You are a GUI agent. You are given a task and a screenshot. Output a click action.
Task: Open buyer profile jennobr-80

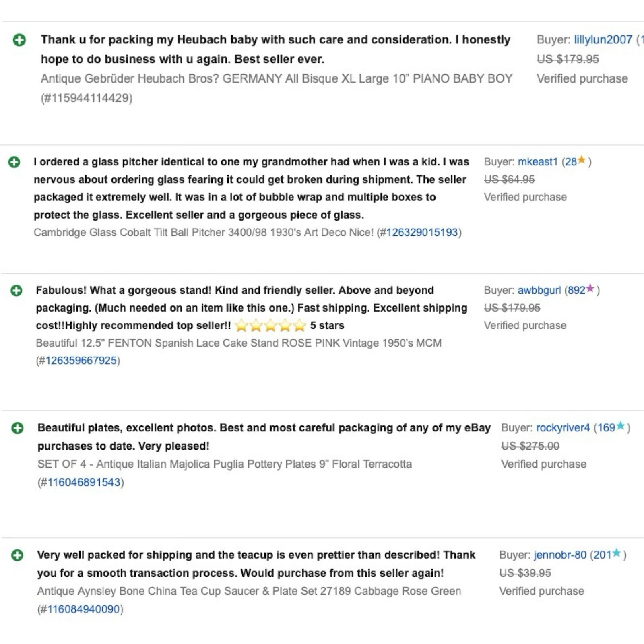(x=560, y=555)
